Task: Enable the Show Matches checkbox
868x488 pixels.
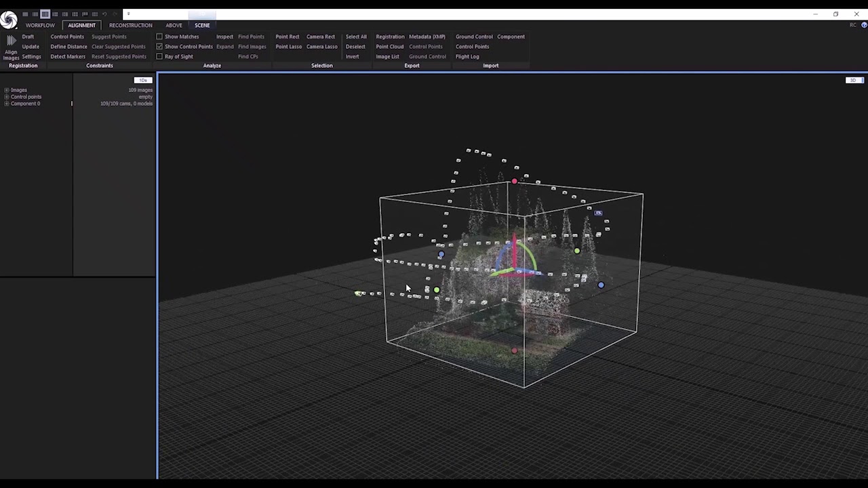Action: [x=159, y=37]
